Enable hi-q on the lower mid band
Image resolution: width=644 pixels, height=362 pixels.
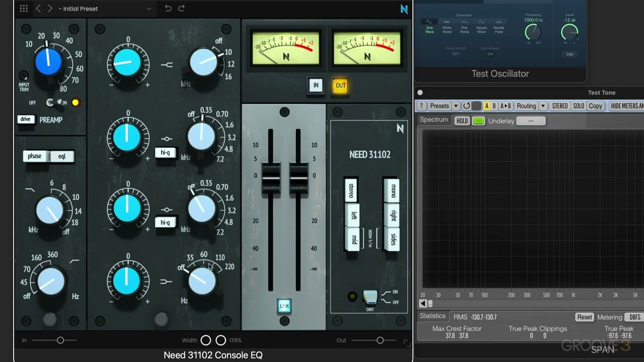(165, 222)
